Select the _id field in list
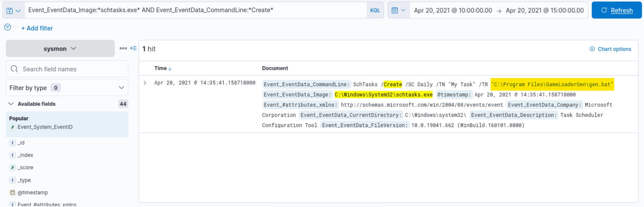 (21, 143)
